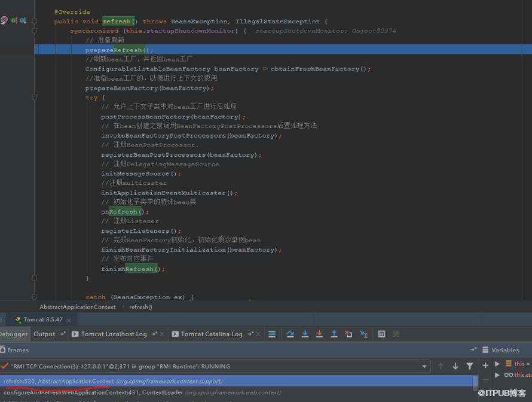
Task: Collapse the catch block fold marker
Action: [34, 297]
